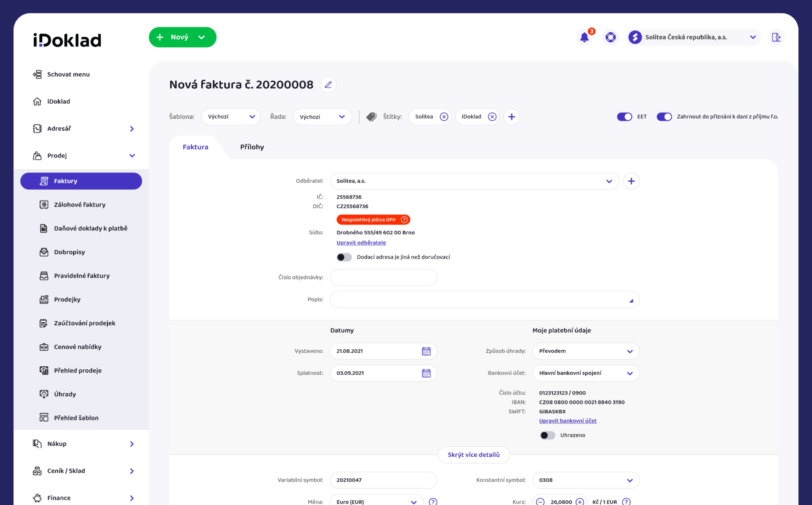Toggle include in income tax return
812x505 pixels.
664,117
